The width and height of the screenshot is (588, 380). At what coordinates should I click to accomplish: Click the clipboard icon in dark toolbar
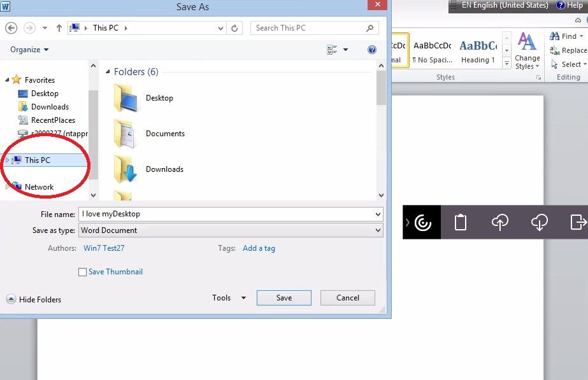click(460, 222)
